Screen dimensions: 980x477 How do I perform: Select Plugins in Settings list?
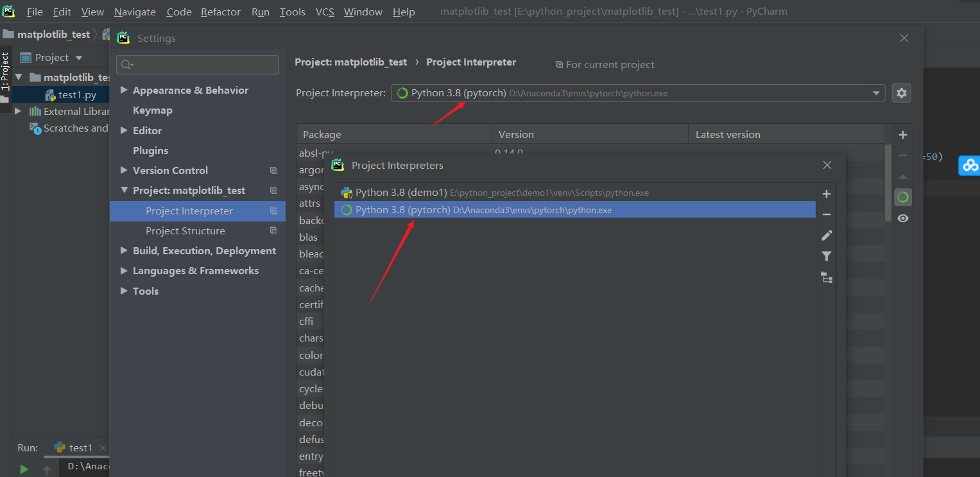click(150, 150)
